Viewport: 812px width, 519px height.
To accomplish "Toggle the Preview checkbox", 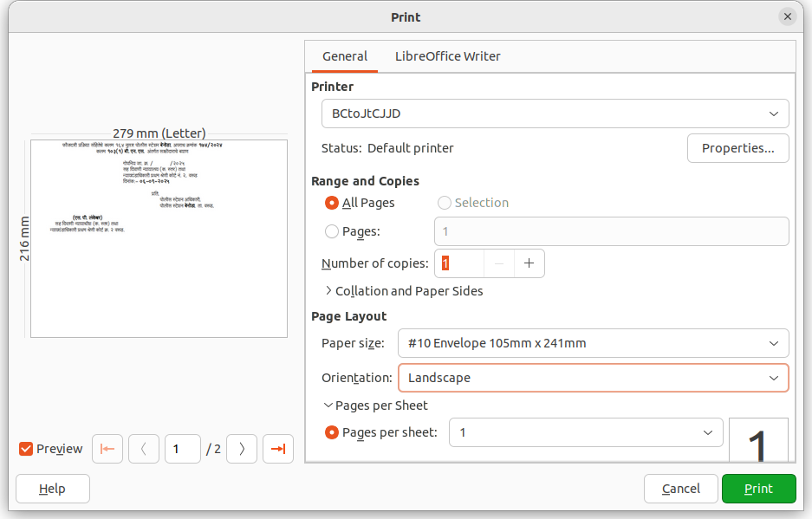I will pos(25,448).
